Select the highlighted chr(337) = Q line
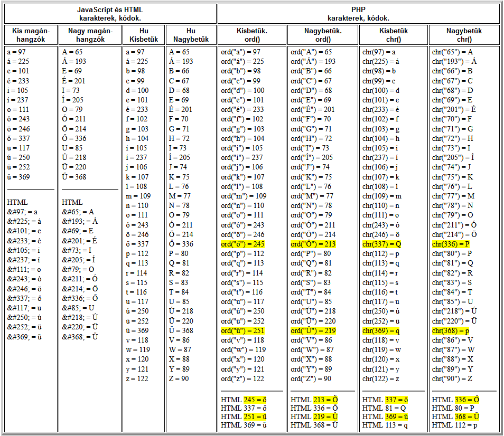The image size is (504, 436). [x=381, y=244]
